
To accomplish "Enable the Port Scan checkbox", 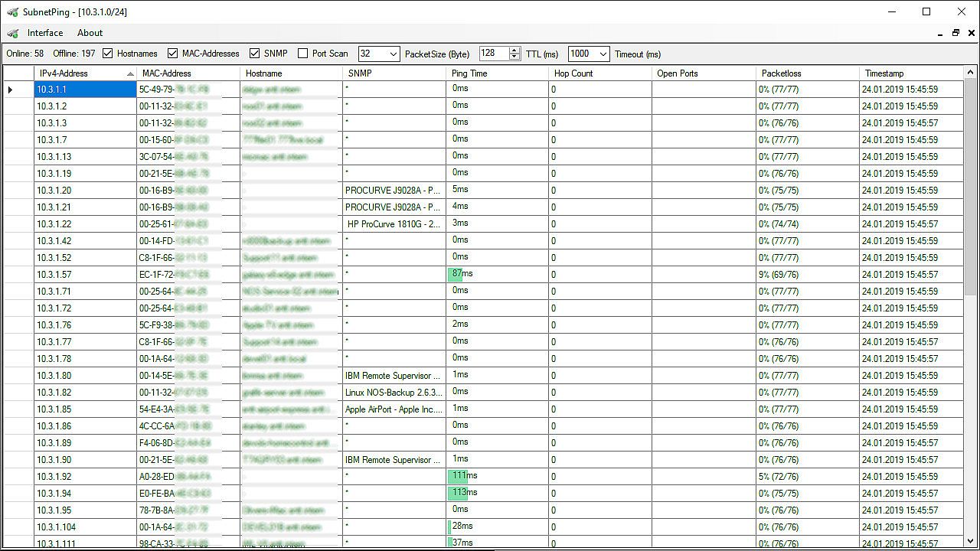I will (x=302, y=54).
